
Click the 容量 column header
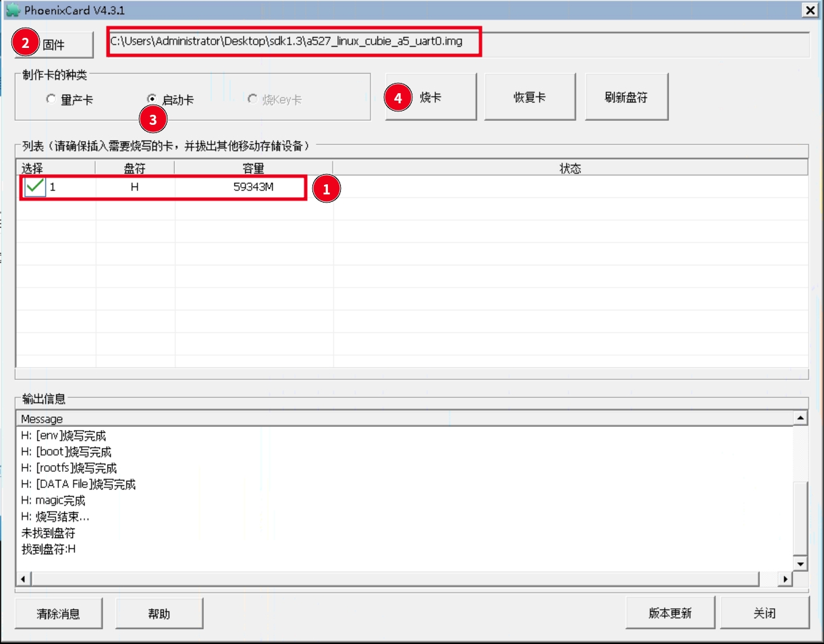(254, 168)
